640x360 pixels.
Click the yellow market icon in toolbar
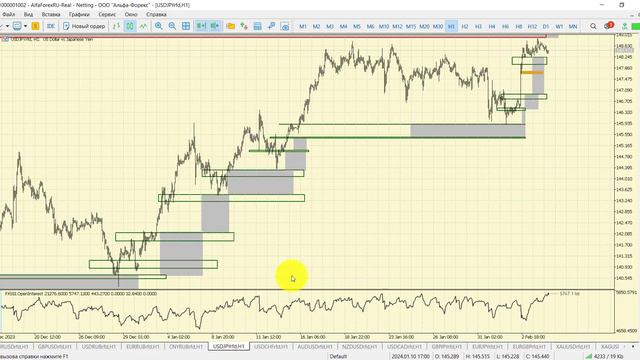pos(36,26)
